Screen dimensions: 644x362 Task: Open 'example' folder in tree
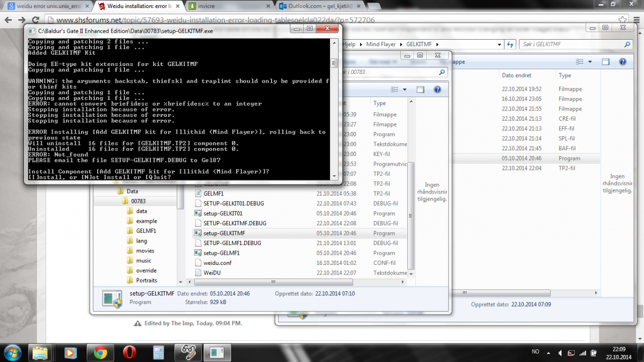click(147, 221)
